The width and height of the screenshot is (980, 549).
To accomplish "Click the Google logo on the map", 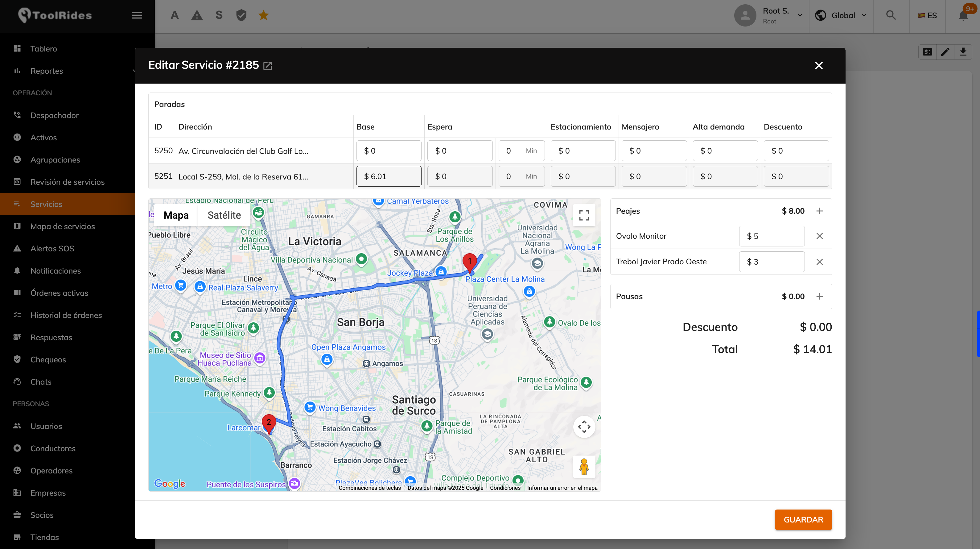I will (170, 483).
